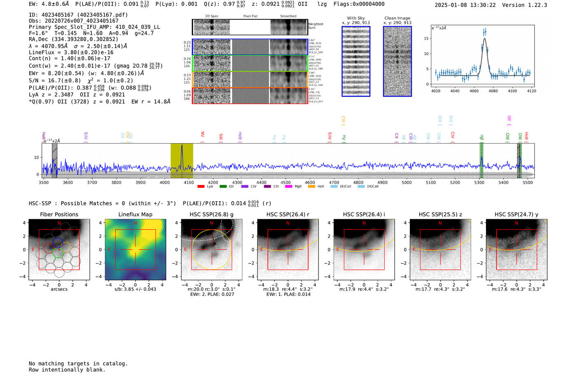Click the gray hatched band near 3550 Å
Image resolution: width=576 pixels, height=392 pixels.
pyautogui.click(x=55, y=160)
